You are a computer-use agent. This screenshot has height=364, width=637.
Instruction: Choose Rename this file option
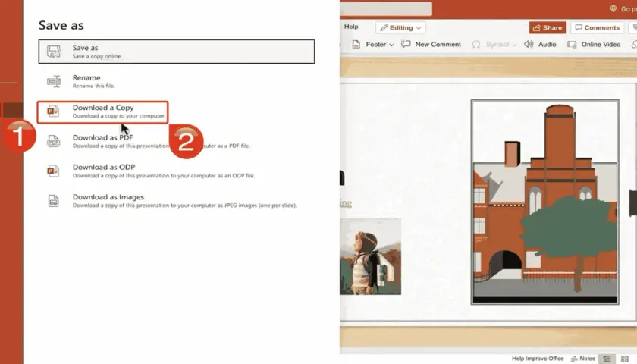(x=177, y=81)
